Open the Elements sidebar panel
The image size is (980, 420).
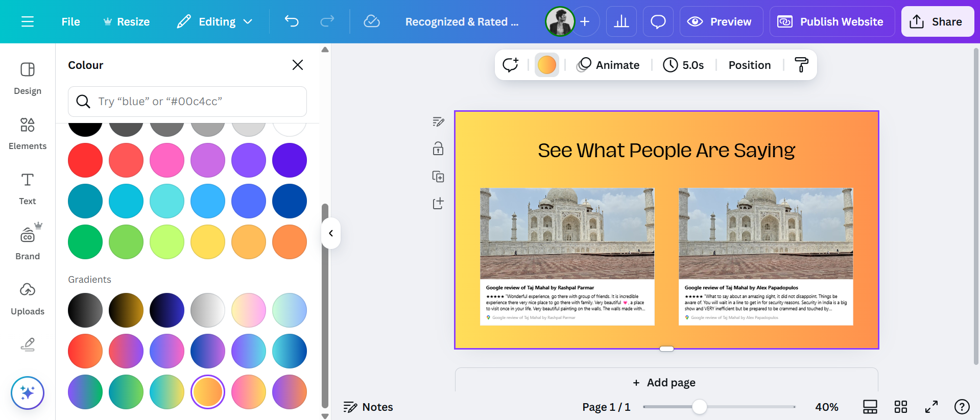[x=28, y=134]
